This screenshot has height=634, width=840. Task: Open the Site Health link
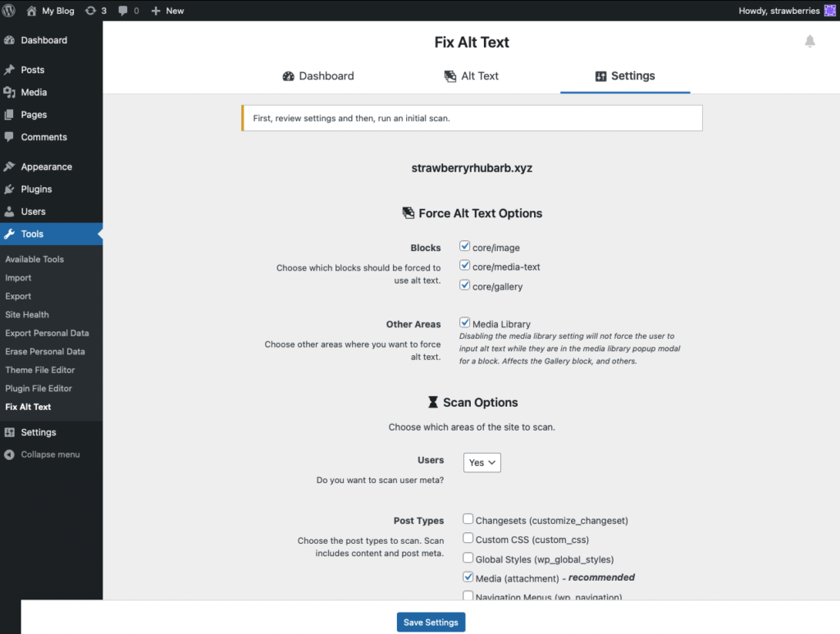coord(27,314)
